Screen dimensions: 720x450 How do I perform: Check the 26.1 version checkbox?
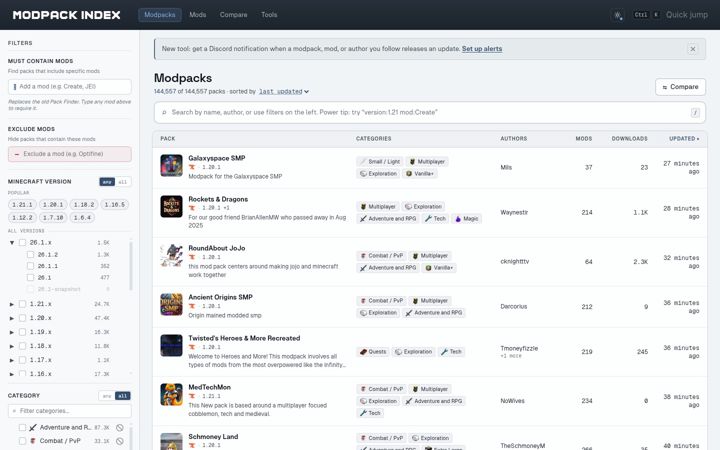pyautogui.click(x=30, y=277)
